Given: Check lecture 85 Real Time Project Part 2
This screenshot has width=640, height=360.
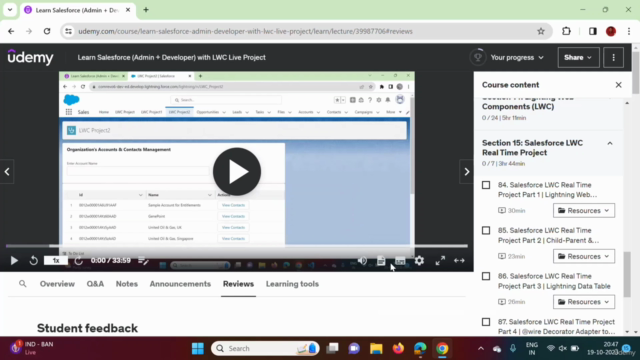Looking at the screenshot, I should 486,231.
